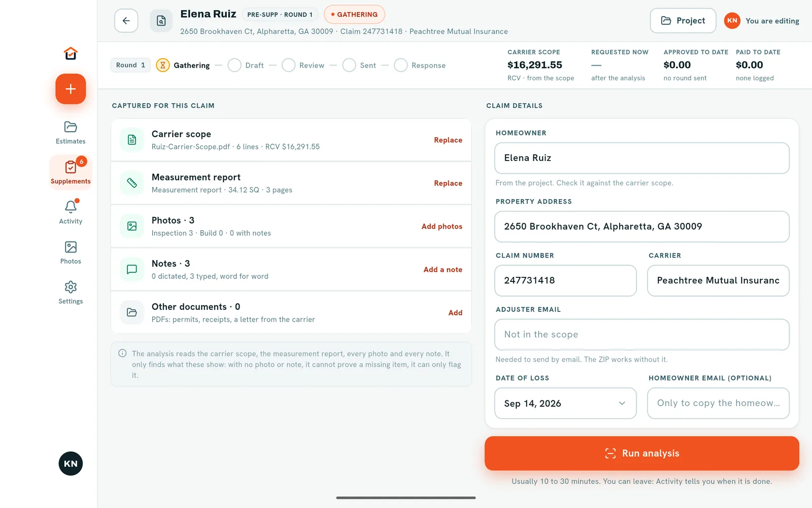Edit the Claim Number field
This screenshot has height=508, width=812.
(565, 280)
